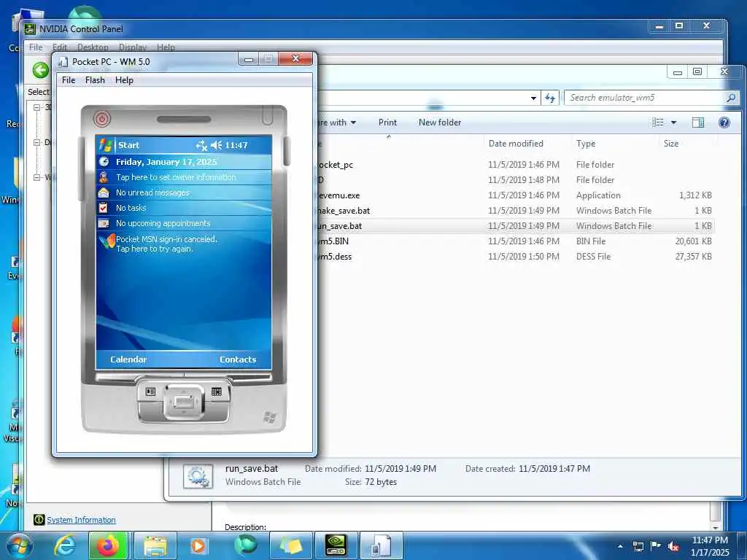This screenshot has width=747, height=560.
Task: Click NVIDIA Control Panel taskbar icon
Action: (x=336, y=545)
